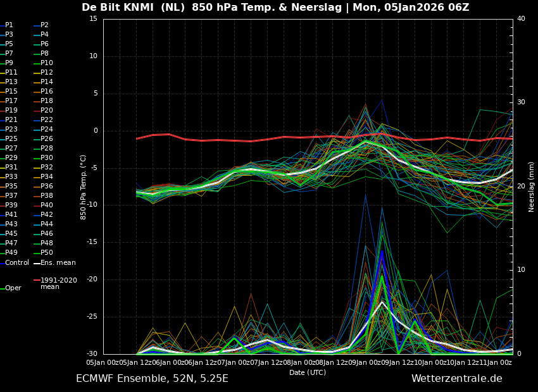Image resolution: width=538 pixels, height=392 pixels.
Task: Click the 15 temperature axis value
Action: click(x=93, y=18)
